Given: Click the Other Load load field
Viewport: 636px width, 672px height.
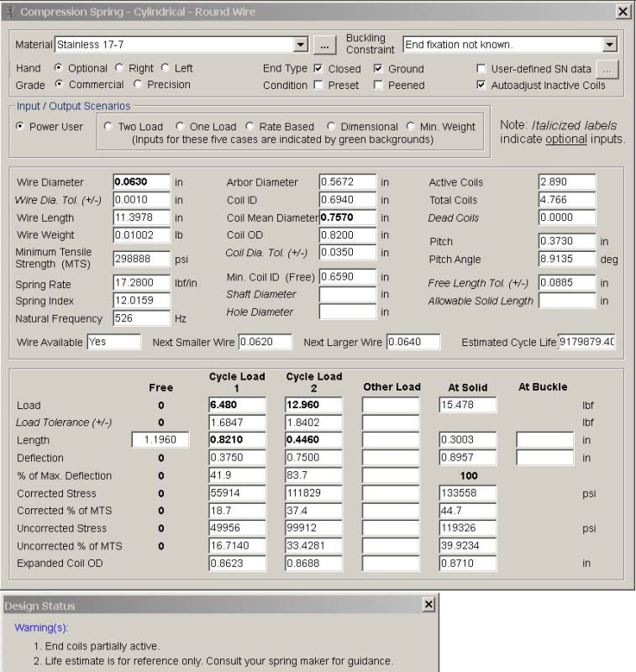Looking at the screenshot, I should point(391,405).
